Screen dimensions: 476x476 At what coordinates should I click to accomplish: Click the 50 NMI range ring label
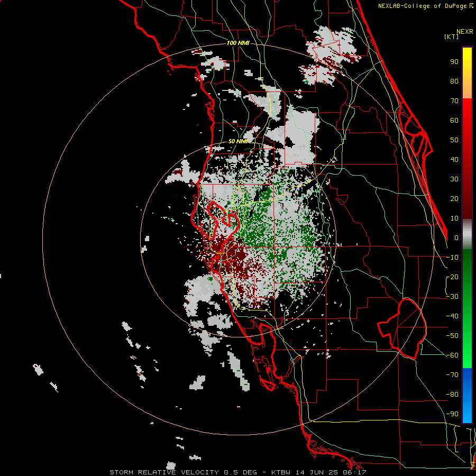pyautogui.click(x=238, y=141)
